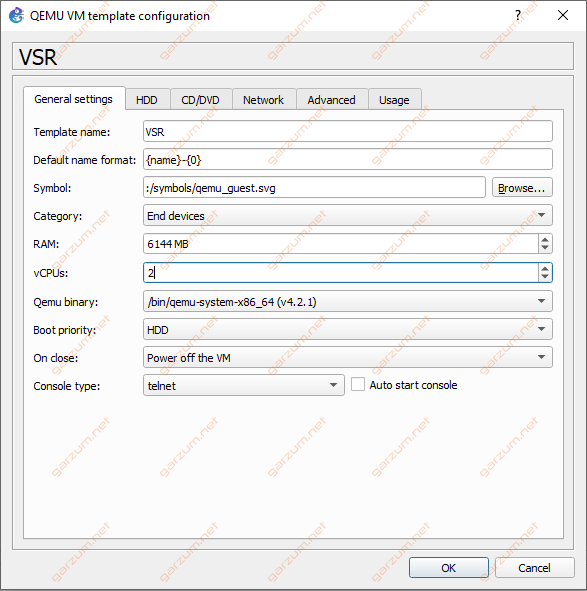Open the Usage tab
The image size is (587, 591).
[x=394, y=100]
